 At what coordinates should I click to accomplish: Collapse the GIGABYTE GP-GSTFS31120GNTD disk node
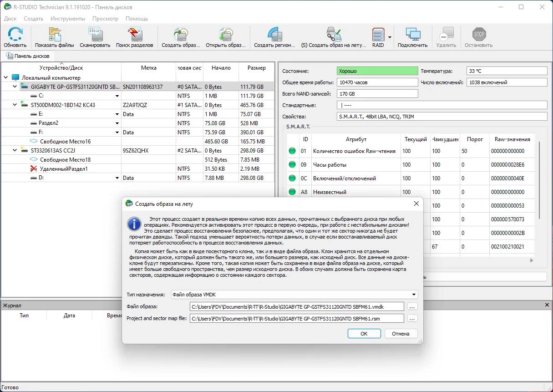pos(15,87)
